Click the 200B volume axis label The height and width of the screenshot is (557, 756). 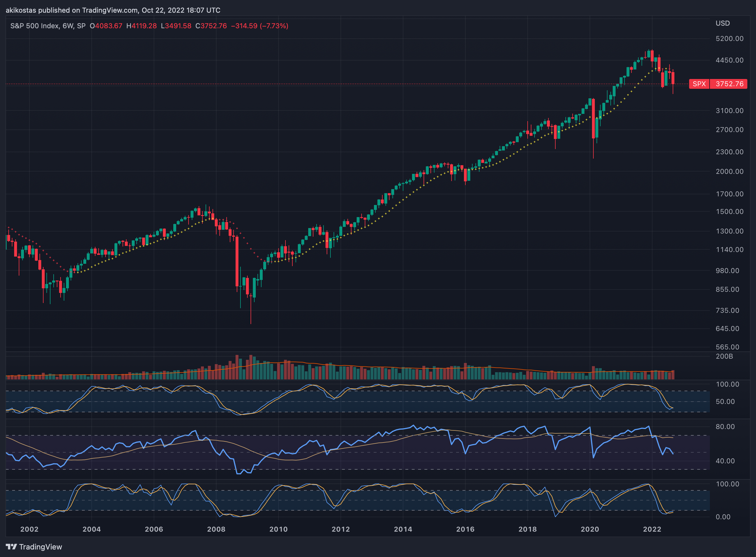click(x=724, y=356)
